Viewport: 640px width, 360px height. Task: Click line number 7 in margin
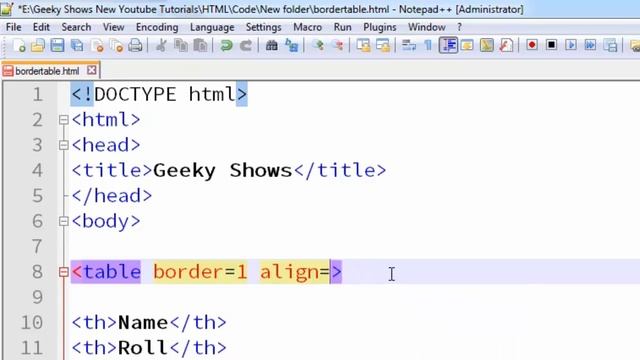pyautogui.click(x=37, y=247)
